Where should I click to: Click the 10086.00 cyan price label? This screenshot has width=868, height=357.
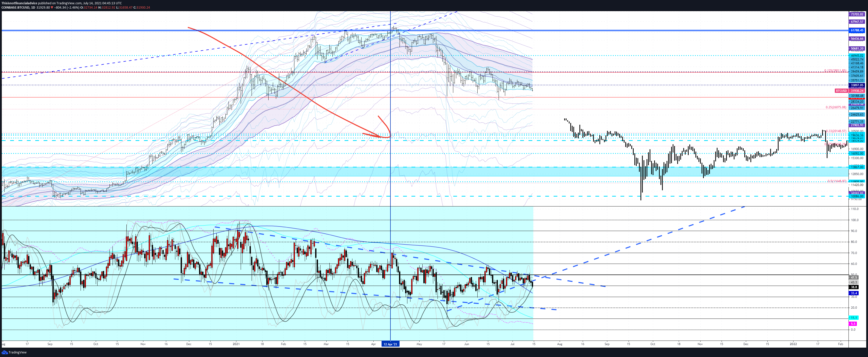(857, 196)
